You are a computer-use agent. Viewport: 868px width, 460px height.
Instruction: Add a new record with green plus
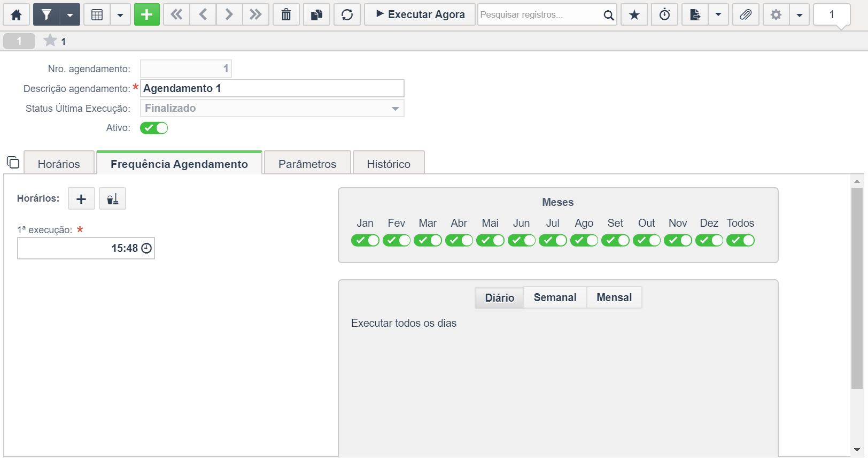pos(147,14)
